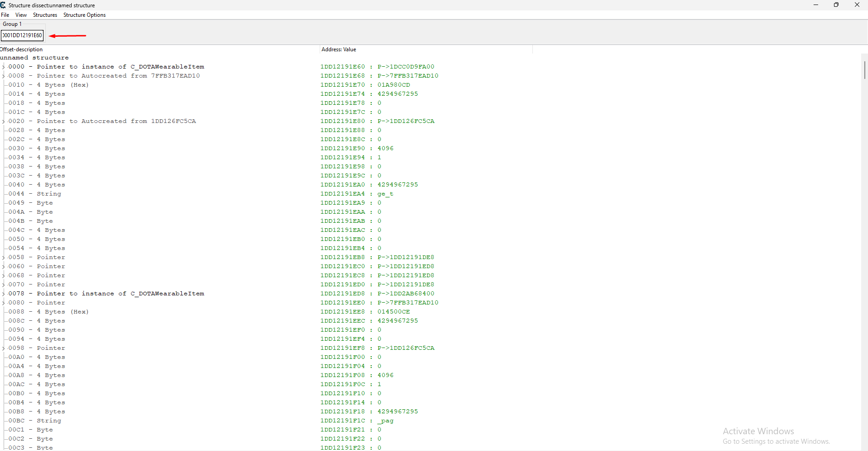Image resolution: width=868 pixels, height=451 pixels.
Task: Expand offset 0078 C_DOTAWearableItem instance pointer
Action: pyautogui.click(x=3, y=294)
